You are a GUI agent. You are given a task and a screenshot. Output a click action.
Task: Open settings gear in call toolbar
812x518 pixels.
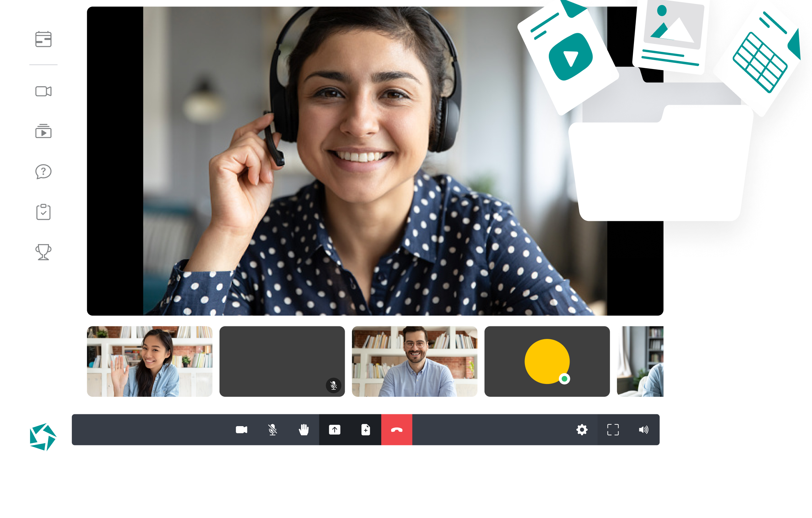[x=582, y=430]
